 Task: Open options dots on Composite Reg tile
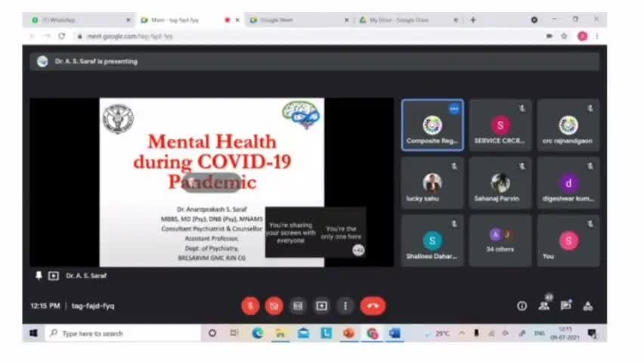click(x=454, y=109)
